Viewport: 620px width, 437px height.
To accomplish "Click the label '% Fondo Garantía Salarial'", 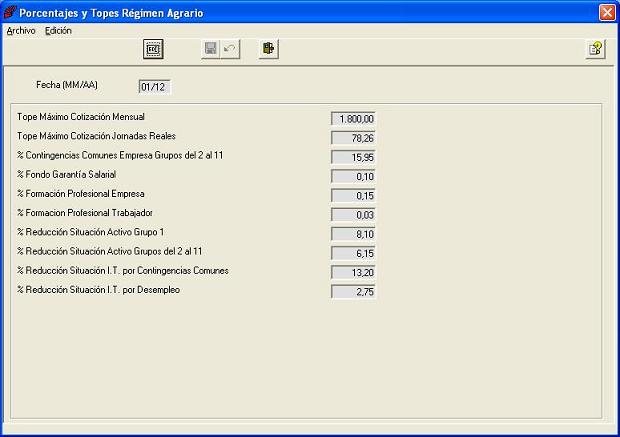I will pyautogui.click(x=66, y=174).
